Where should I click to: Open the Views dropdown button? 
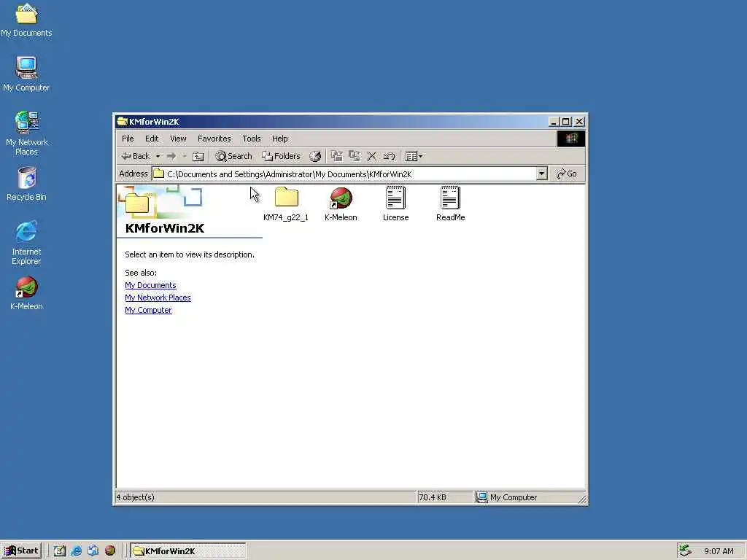[414, 156]
